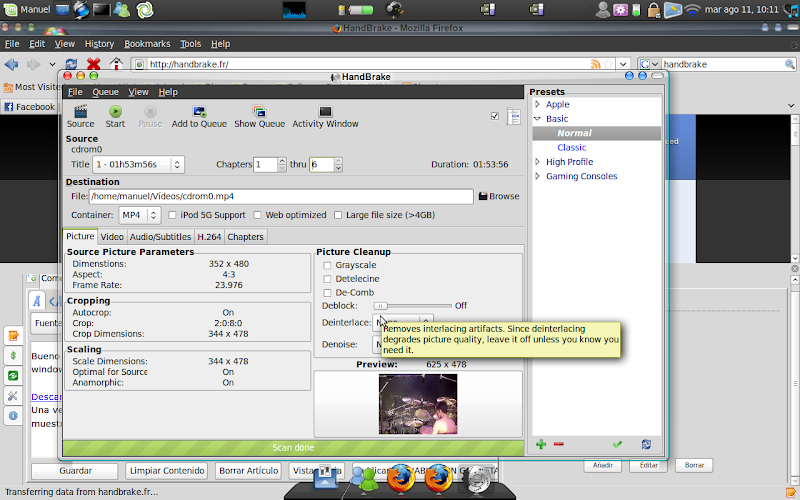
Task: Toggle the checked box in HandBrake toolbar
Action: [495, 116]
